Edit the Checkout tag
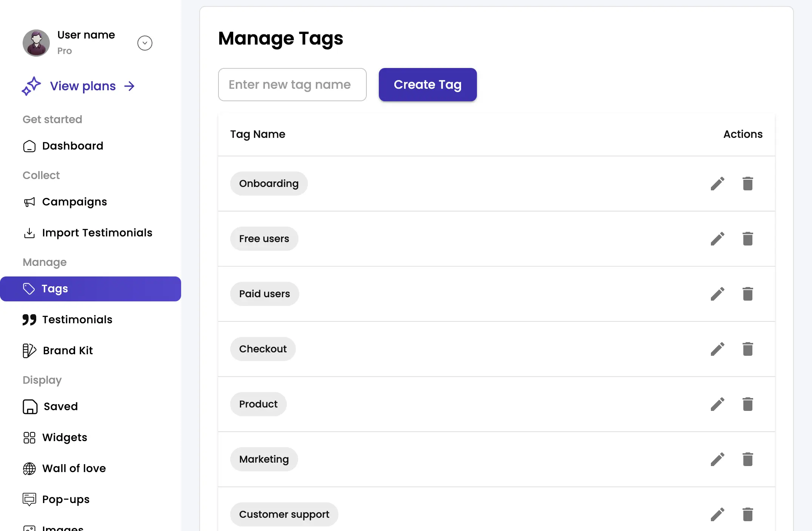 (718, 349)
